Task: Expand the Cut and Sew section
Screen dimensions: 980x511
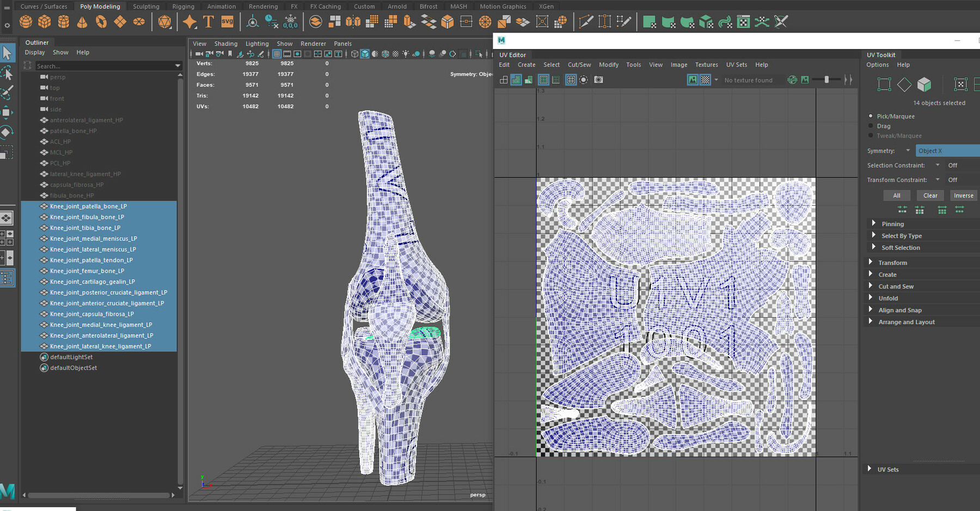Action: click(896, 286)
